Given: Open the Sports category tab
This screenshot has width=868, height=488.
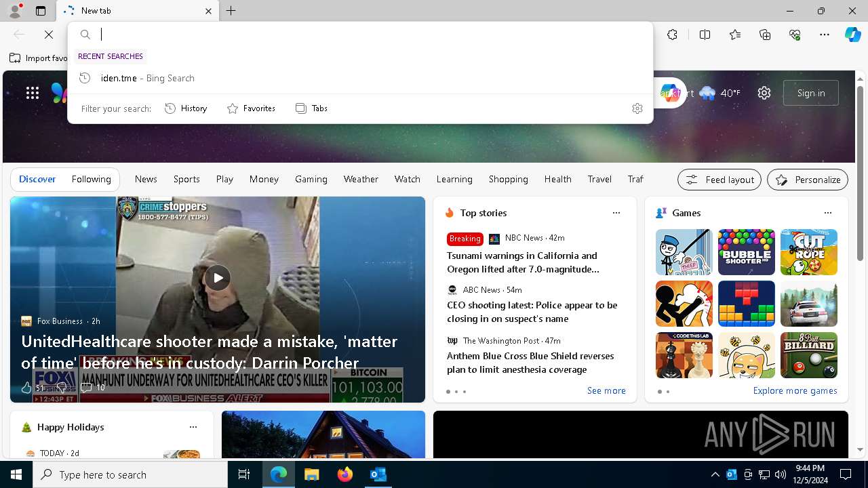Looking at the screenshot, I should 186,179.
